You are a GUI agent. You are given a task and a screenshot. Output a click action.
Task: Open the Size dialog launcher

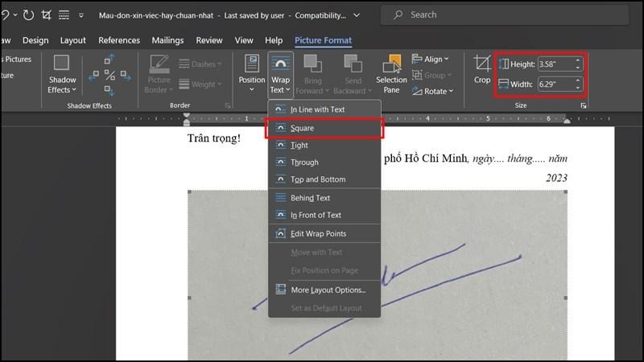(x=583, y=105)
